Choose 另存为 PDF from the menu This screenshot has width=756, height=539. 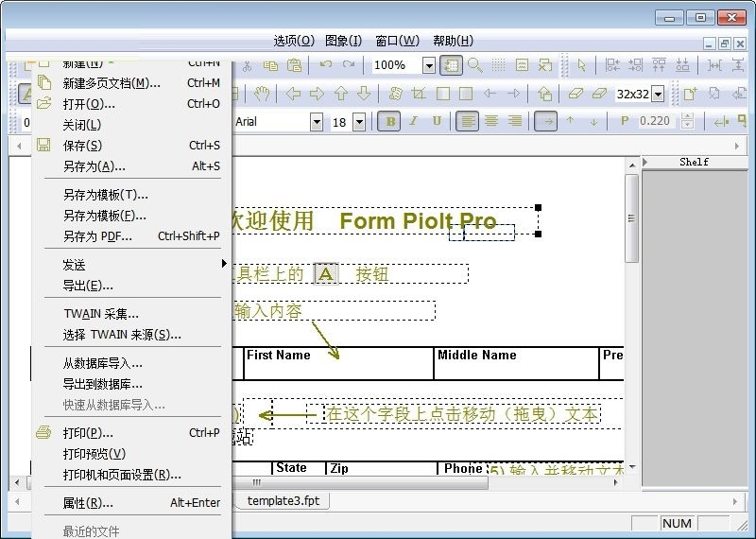97,236
